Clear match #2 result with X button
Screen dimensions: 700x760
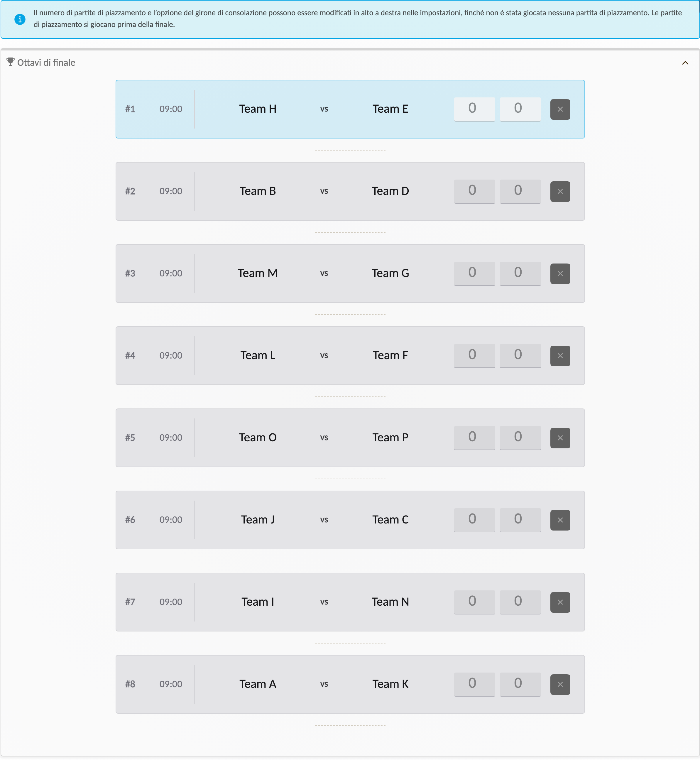click(x=560, y=191)
